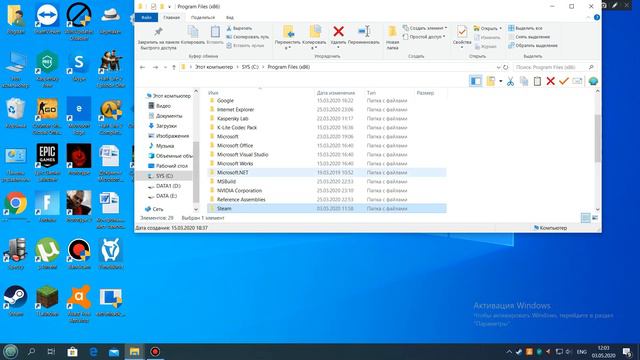Click the New folder ribbon icon

pyautogui.click(x=392, y=31)
